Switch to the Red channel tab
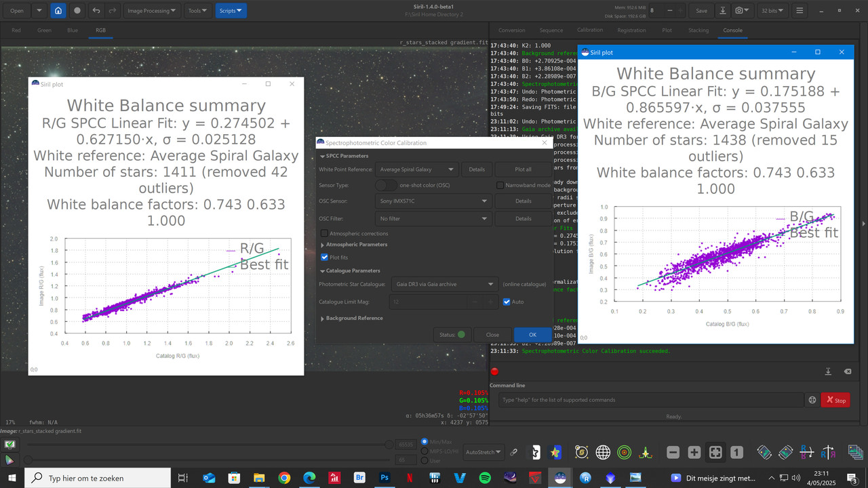 pos(16,30)
